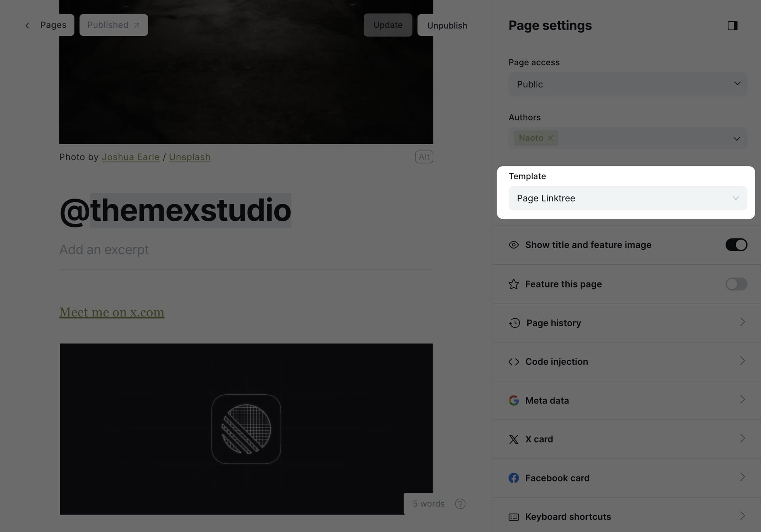
Task: Add Alt text to feature image
Action: [x=424, y=157]
